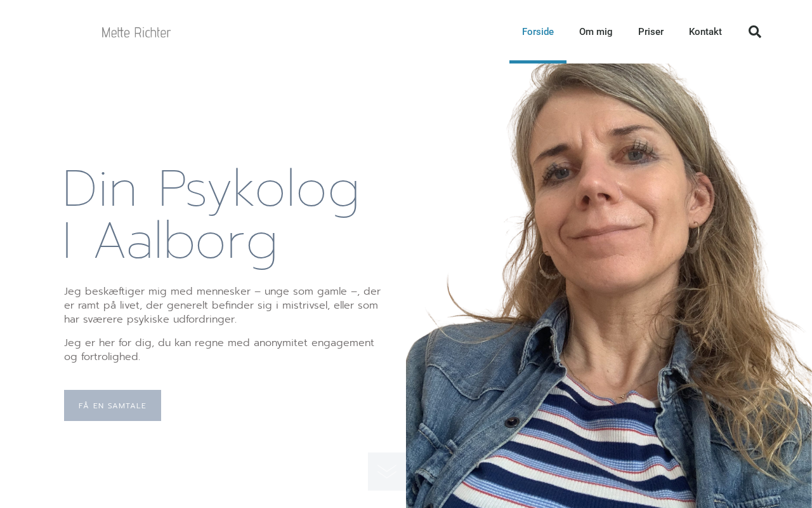812x508 pixels.
Task: Click the double-chevron scroll down icon
Action: coord(387,471)
